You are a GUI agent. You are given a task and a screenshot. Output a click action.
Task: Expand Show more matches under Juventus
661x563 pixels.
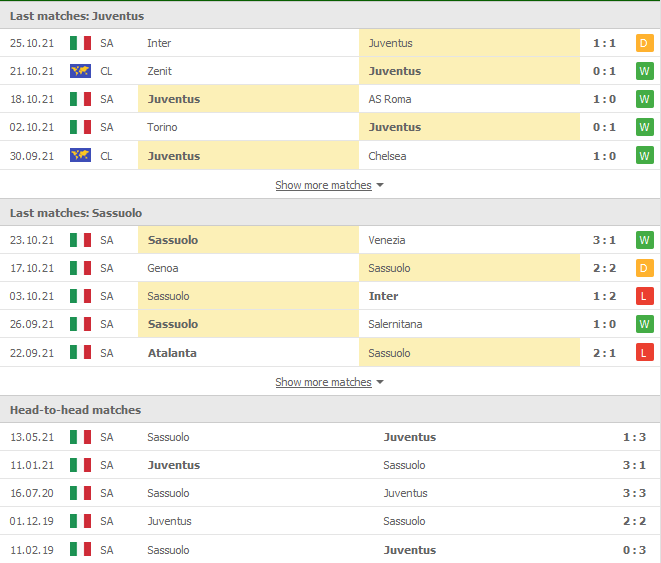323,185
